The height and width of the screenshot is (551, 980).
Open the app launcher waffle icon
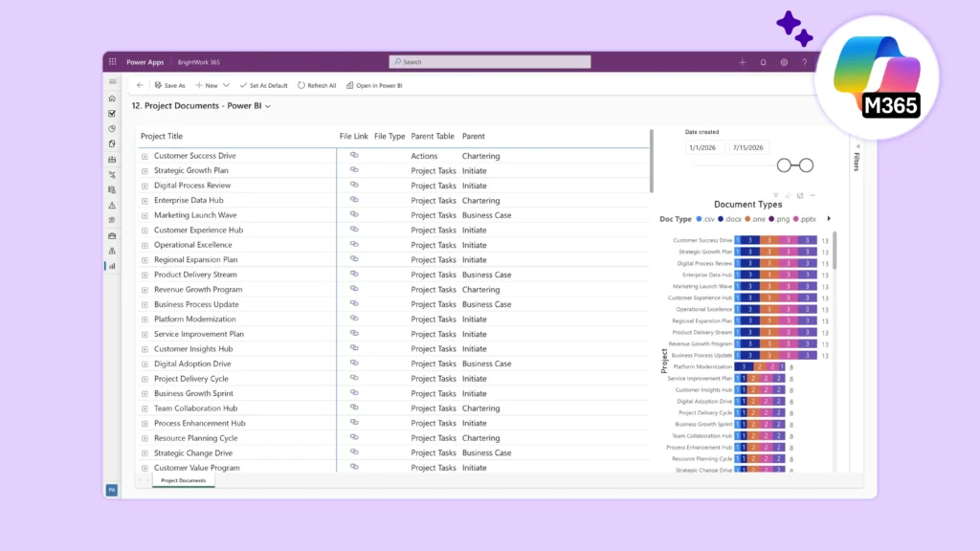(113, 62)
